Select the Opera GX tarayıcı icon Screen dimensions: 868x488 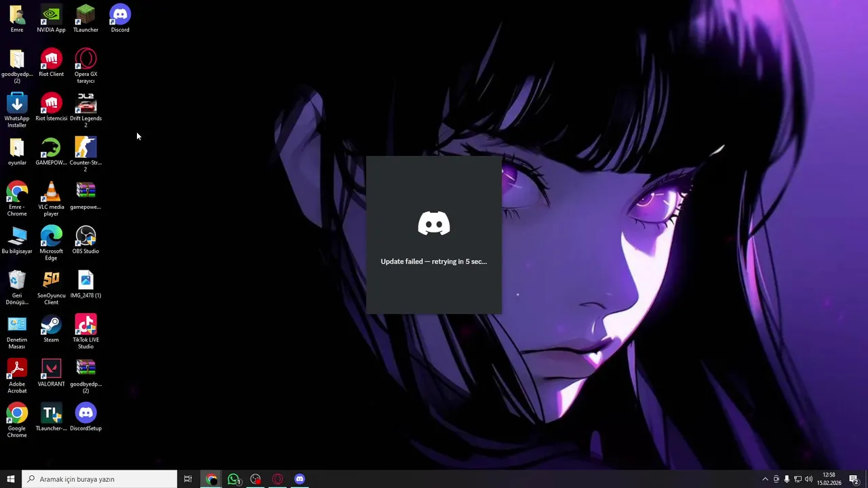[85, 66]
